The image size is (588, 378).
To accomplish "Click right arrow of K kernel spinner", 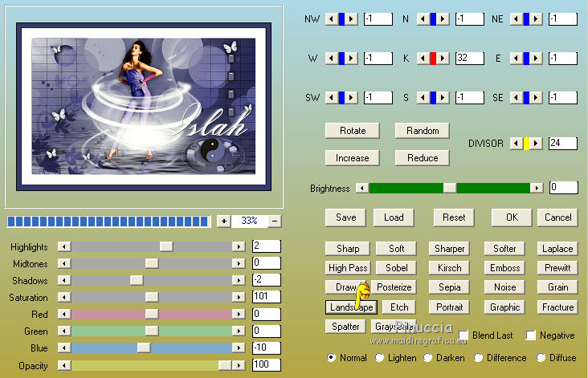I will click(x=444, y=59).
